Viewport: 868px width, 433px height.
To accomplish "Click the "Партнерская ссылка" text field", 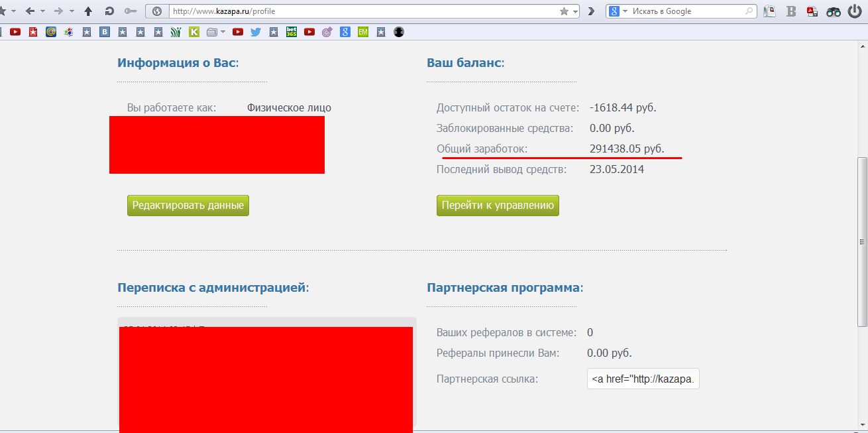I will tap(643, 379).
